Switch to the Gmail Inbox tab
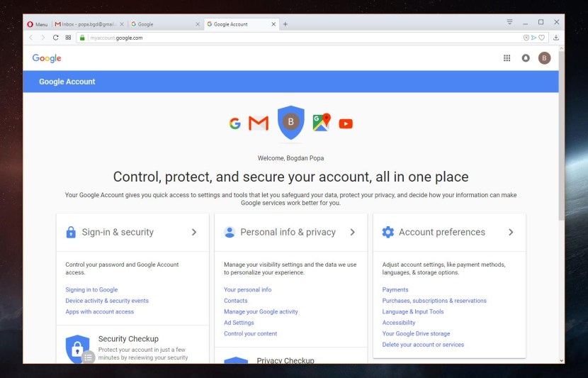588x378 pixels. coord(89,24)
